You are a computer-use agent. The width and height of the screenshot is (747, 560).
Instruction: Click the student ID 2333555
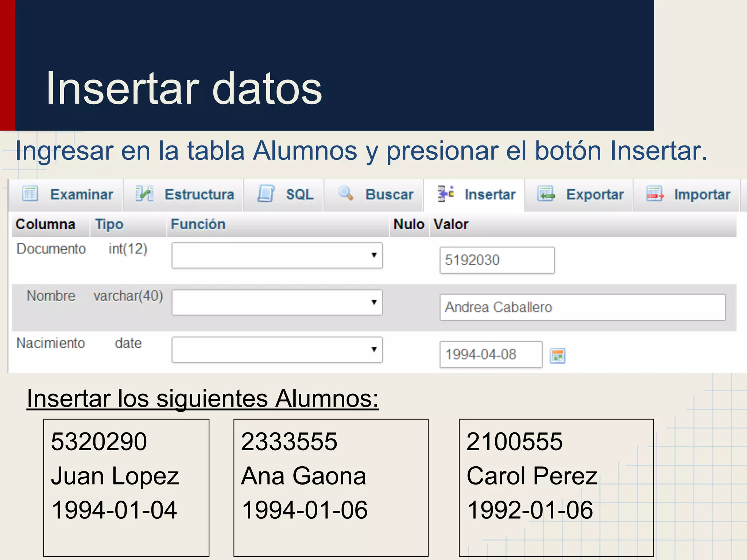[289, 442]
